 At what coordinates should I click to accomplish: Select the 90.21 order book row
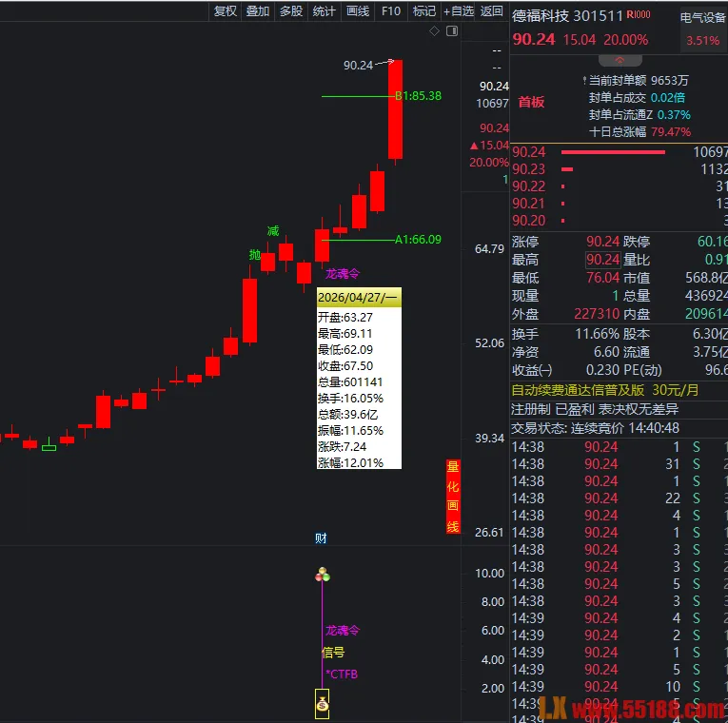[619, 204]
